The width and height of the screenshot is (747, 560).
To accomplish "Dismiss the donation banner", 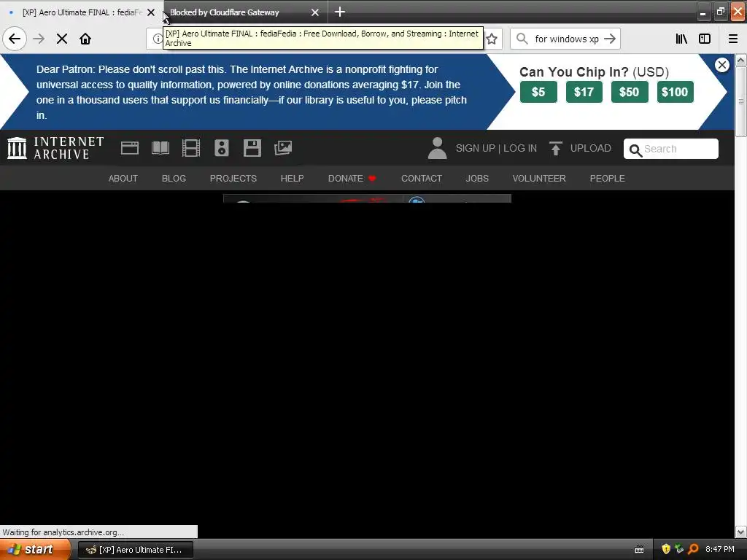I will click(x=722, y=65).
